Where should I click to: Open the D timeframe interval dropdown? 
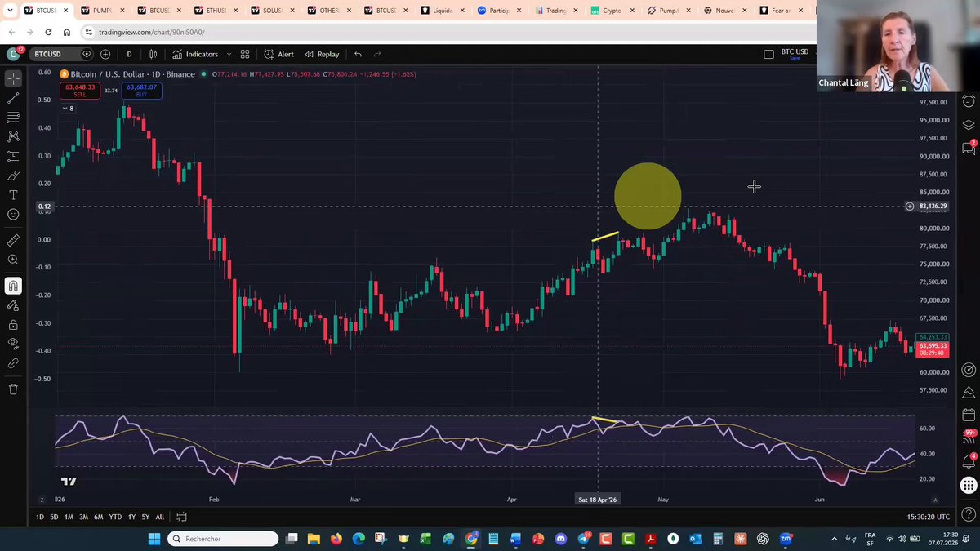[x=129, y=55]
